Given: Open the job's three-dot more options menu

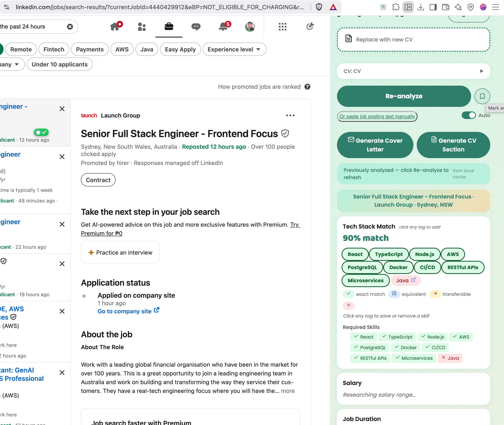Looking at the screenshot, I should tap(290, 116).
